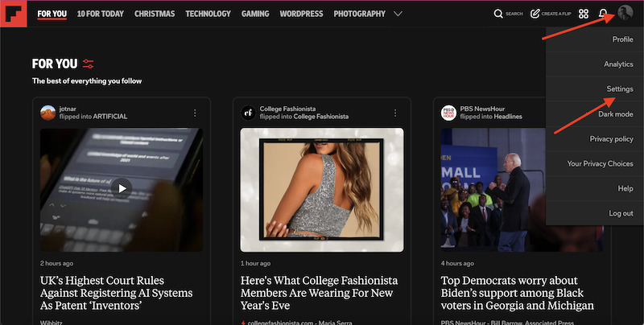
Task: Open flipped into College Fashionista magazine link
Action: tap(320, 117)
